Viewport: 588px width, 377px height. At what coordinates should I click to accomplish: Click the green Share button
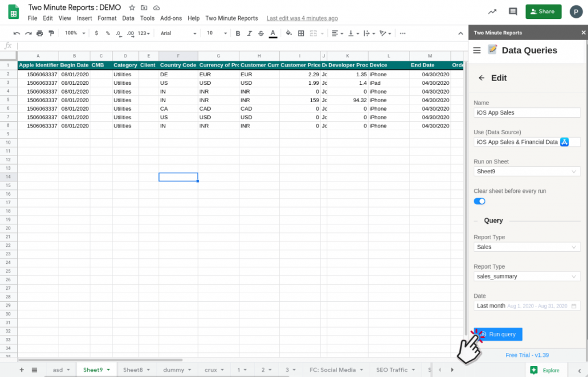[543, 11]
